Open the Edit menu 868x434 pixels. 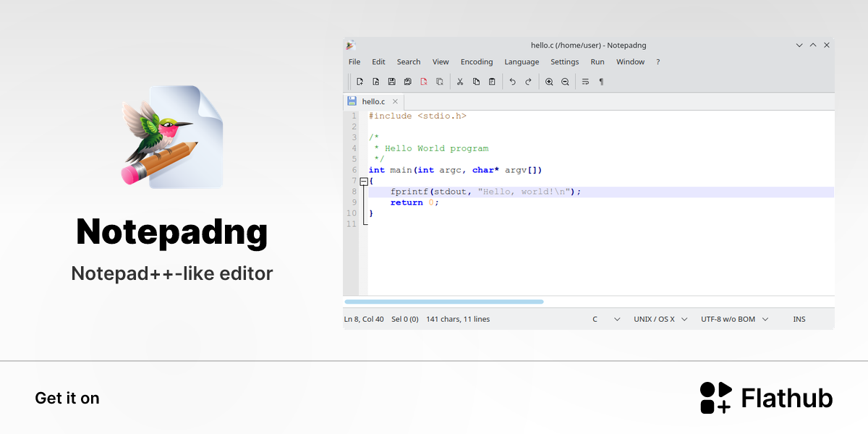click(x=378, y=62)
